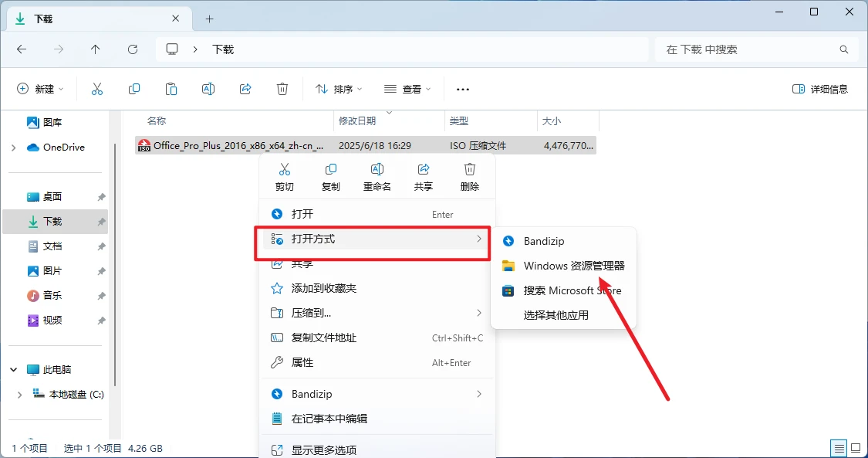Refresh the current folder
This screenshot has width=868, height=458.
[132, 49]
